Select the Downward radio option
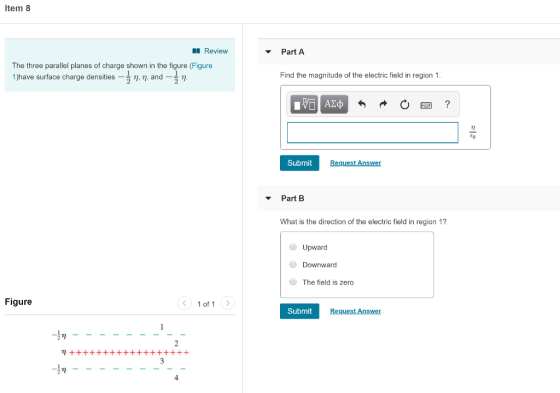560x393 pixels. [x=293, y=264]
